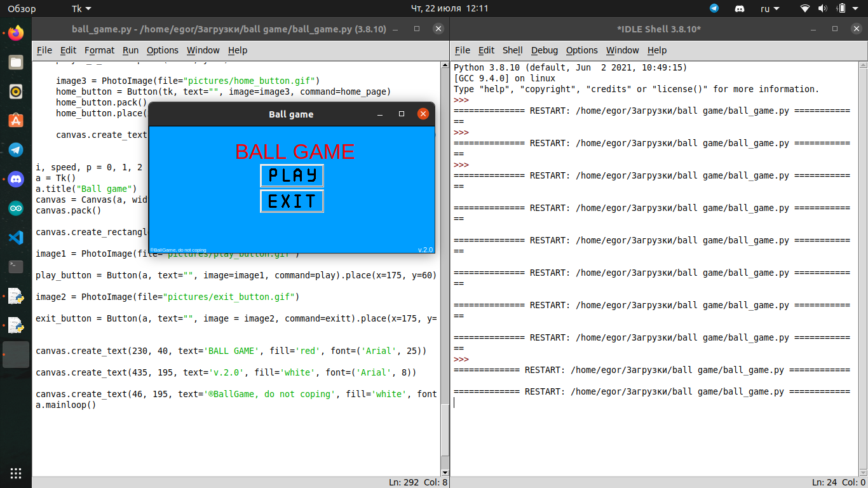Screen dimensions: 868x488
Task: Maximize the ball_game.py editor window
Action: (417, 29)
